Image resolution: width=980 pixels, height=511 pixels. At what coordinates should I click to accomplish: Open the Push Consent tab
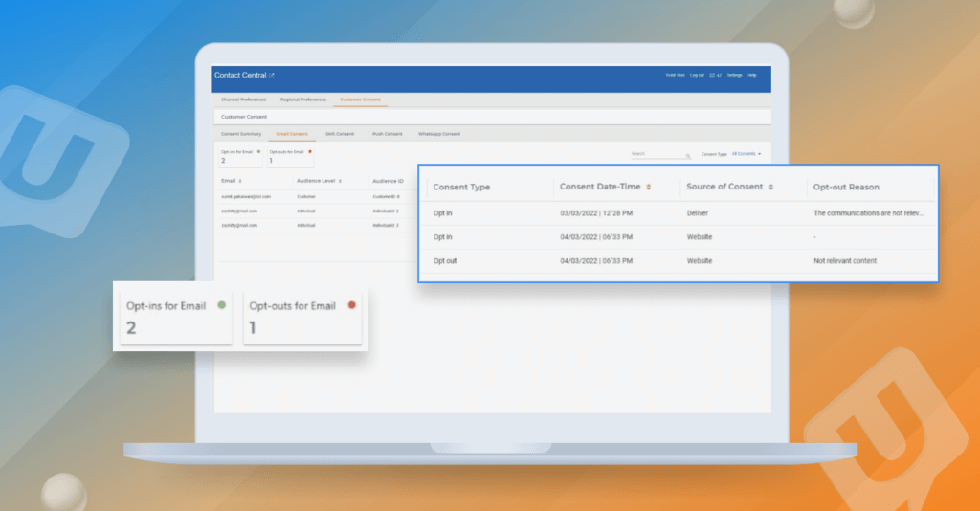click(x=387, y=134)
